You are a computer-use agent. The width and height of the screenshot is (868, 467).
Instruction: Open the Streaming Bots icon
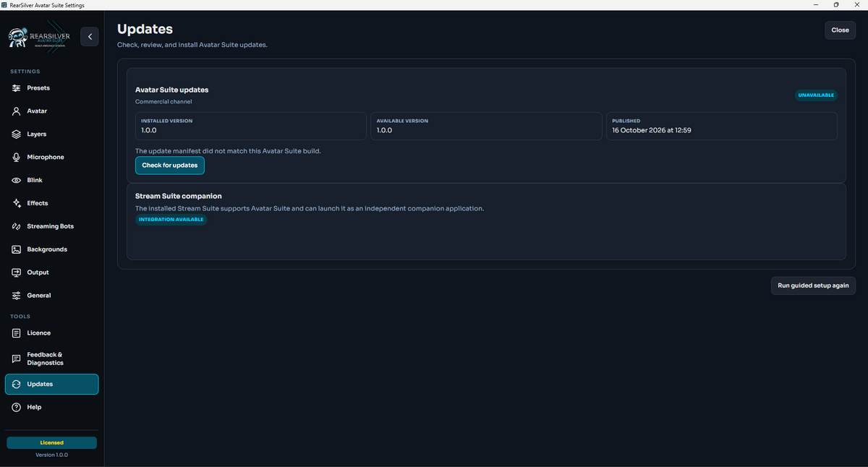coord(17,226)
